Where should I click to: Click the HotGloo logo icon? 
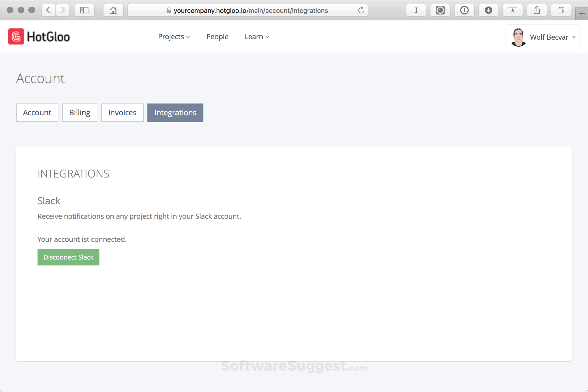pos(16,36)
